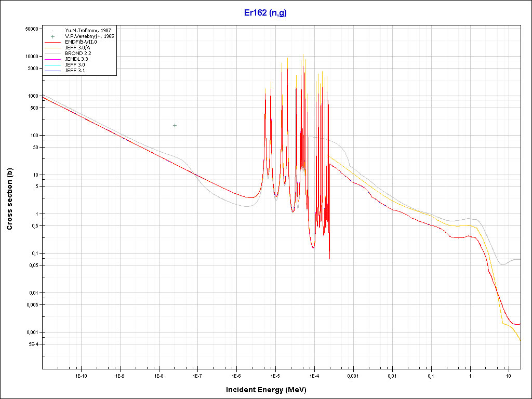Click the blue JEFF 3.1 legend line

[53, 71]
